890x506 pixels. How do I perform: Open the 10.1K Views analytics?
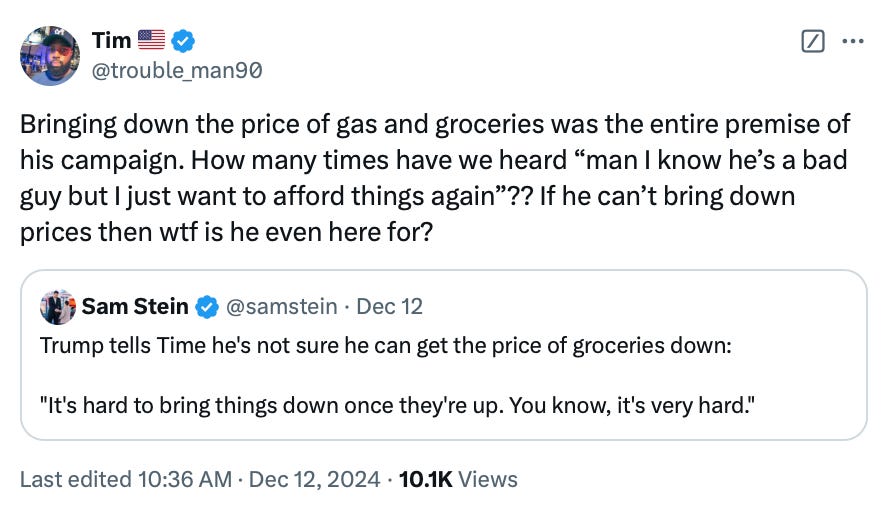(458, 479)
